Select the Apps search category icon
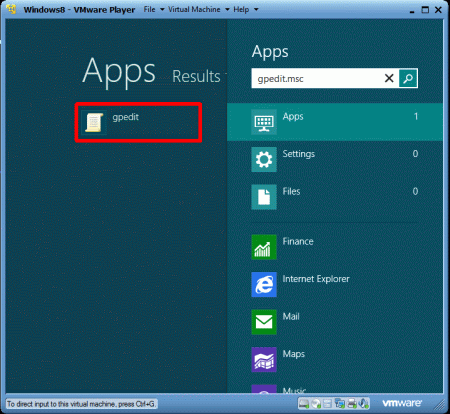 (264, 122)
